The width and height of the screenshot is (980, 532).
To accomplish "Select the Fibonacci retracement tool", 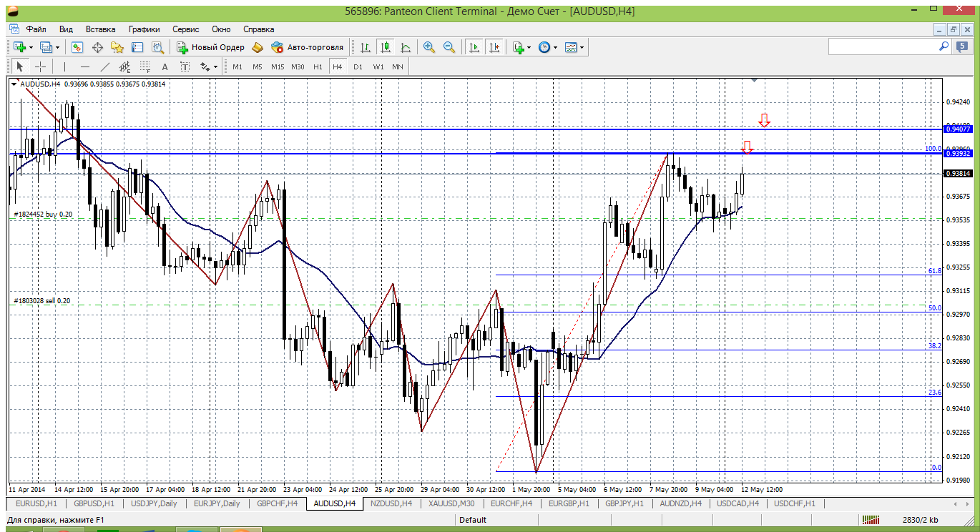I will coord(145,66).
